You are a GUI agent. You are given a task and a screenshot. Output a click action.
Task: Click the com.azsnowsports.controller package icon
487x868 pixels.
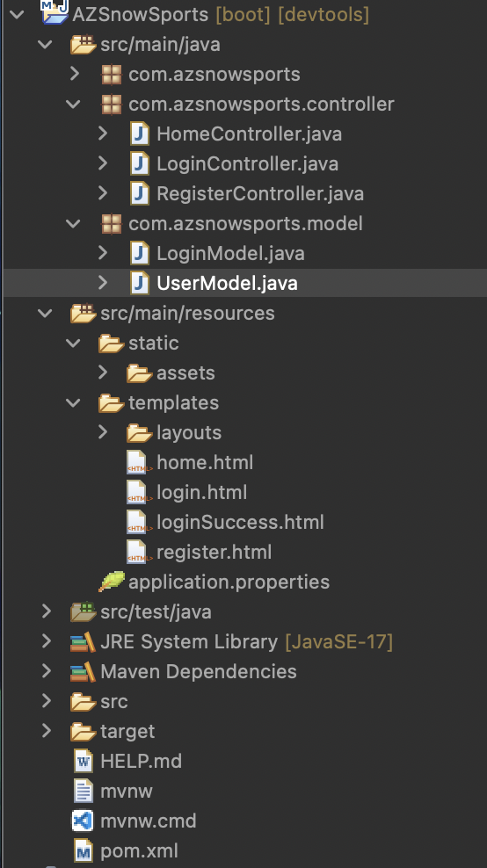pos(112,104)
